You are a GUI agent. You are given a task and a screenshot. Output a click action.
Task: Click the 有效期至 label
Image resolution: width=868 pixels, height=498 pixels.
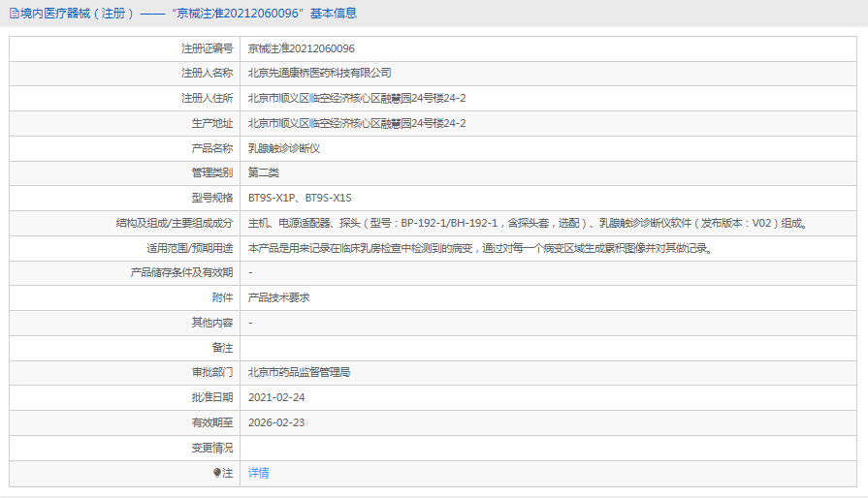tap(212, 422)
